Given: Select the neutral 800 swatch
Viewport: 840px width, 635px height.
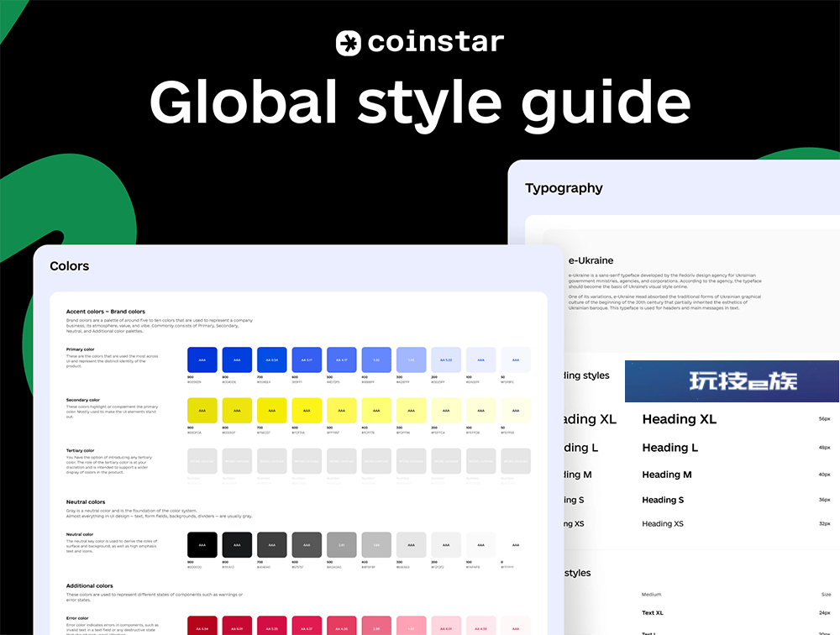Looking at the screenshot, I should (x=237, y=544).
